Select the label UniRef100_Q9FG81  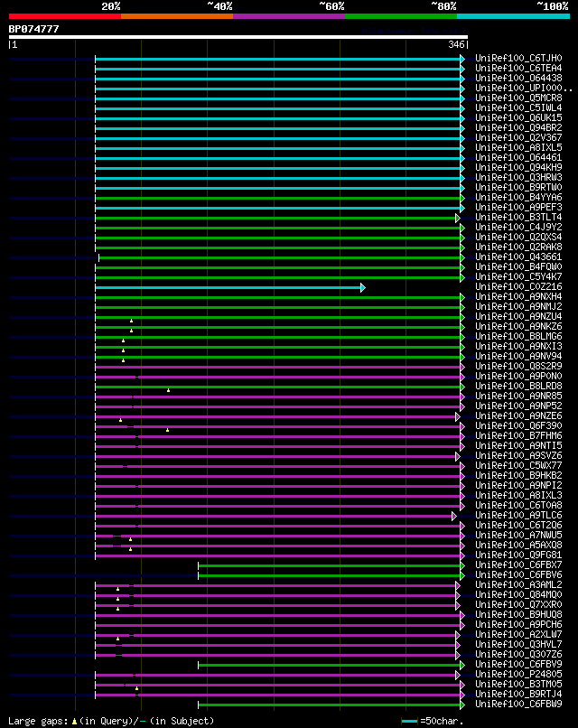click(x=518, y=555)
